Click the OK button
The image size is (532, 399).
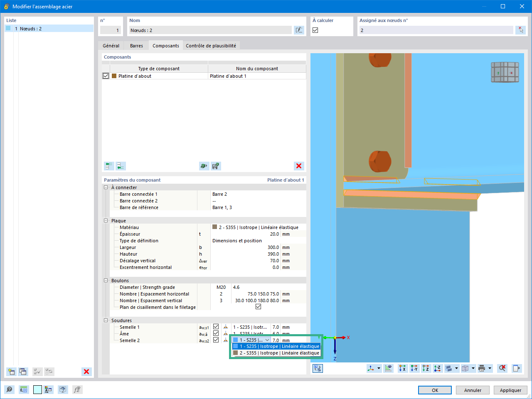pyautogui.click(x=435, y=390)
